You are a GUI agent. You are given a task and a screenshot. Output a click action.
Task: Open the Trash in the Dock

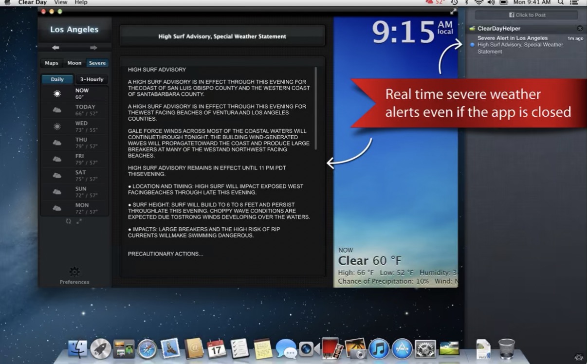tap(507, 349)
